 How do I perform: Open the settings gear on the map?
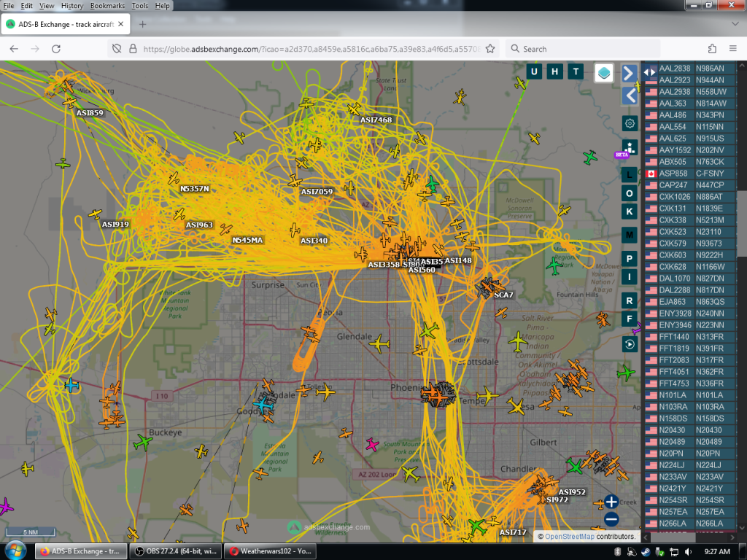pyautogui.click(x=630, y=123)
